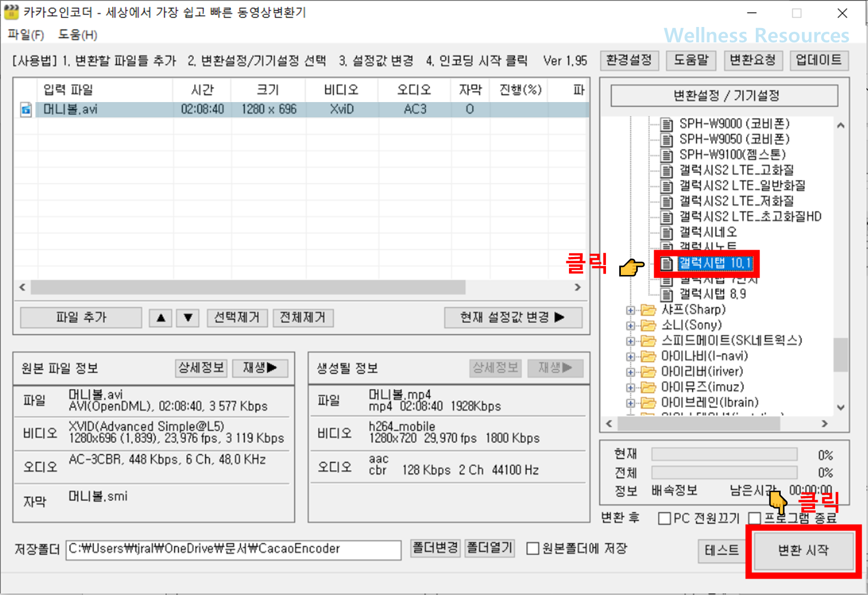Click the 갤럭시네오 document icon

pyautogui.click(x=667, y=232)
